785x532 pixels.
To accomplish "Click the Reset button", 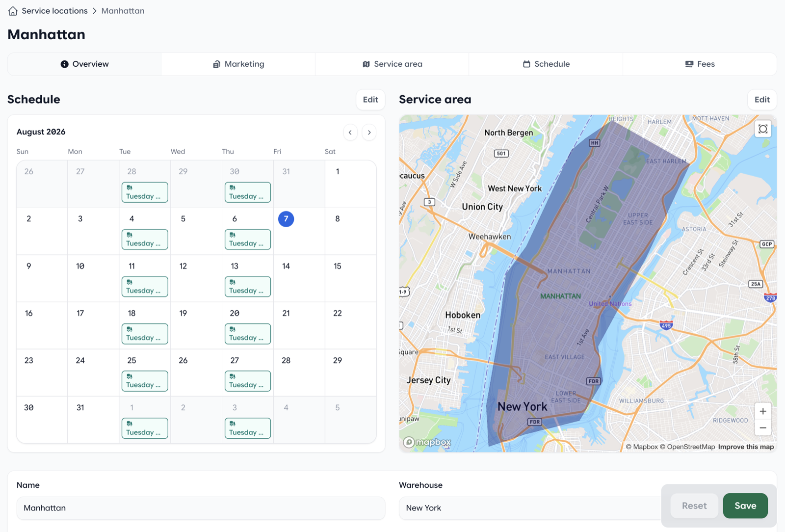I will pyautogui.click(x=694, y=505).
